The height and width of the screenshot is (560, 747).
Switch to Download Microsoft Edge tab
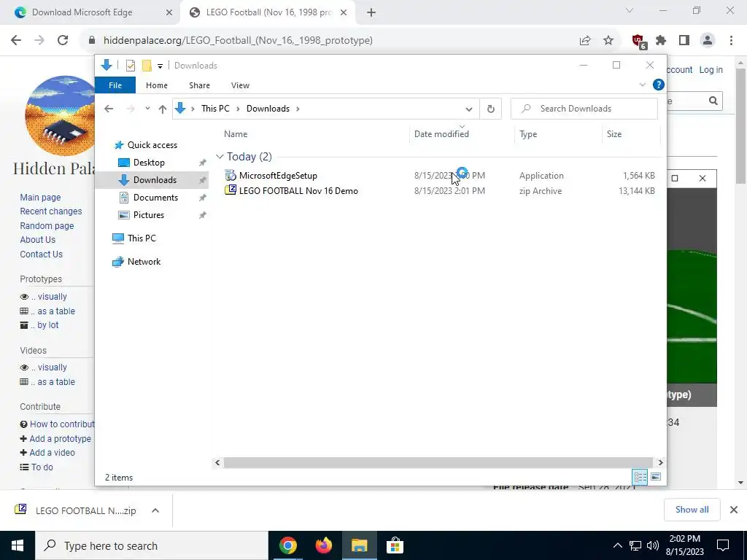click(82, 12)
